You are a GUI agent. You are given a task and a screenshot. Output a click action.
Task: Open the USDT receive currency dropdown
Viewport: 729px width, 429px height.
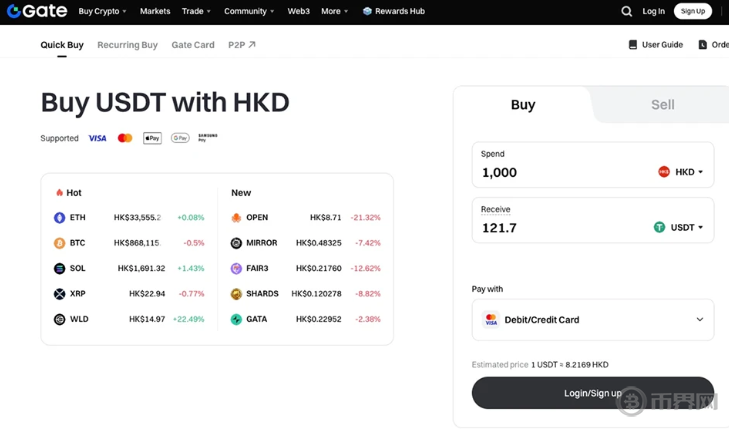point(679,227)
